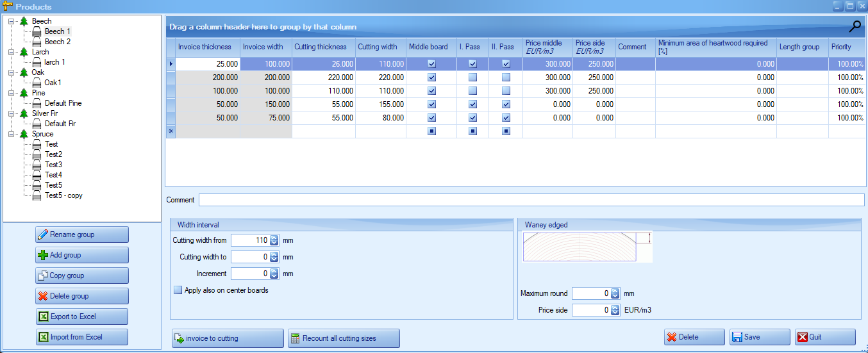Click the Copy group button
The width and height of the screenshot is (868, 353).
coord(82,275)
